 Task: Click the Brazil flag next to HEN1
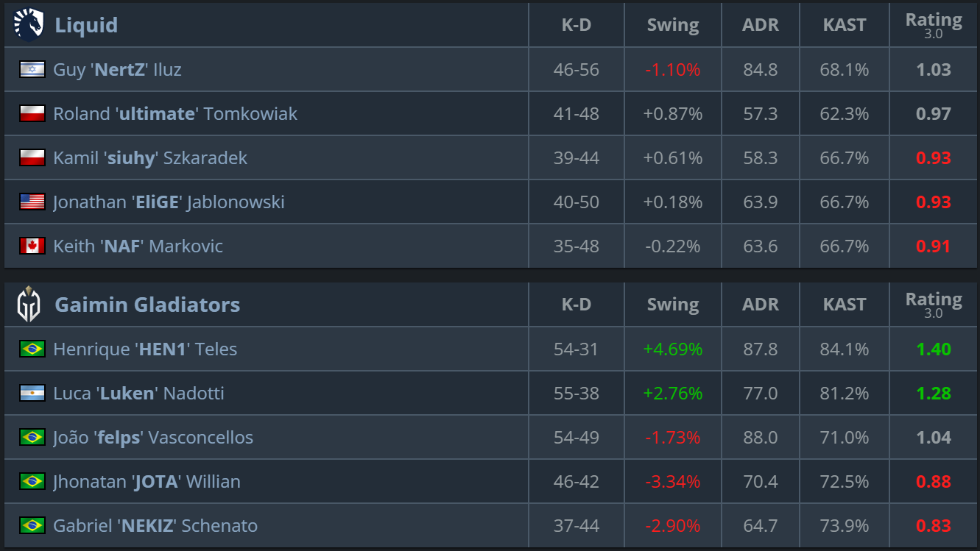tap(32, 349)
